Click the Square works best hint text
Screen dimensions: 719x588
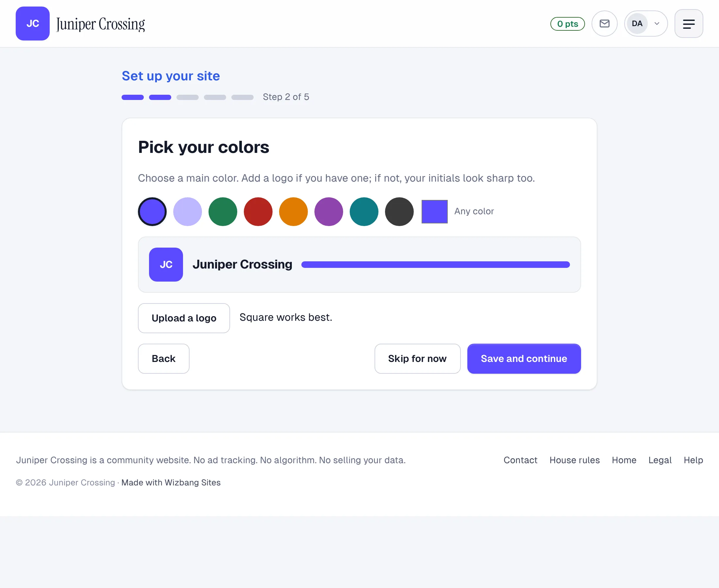point(286,318)
